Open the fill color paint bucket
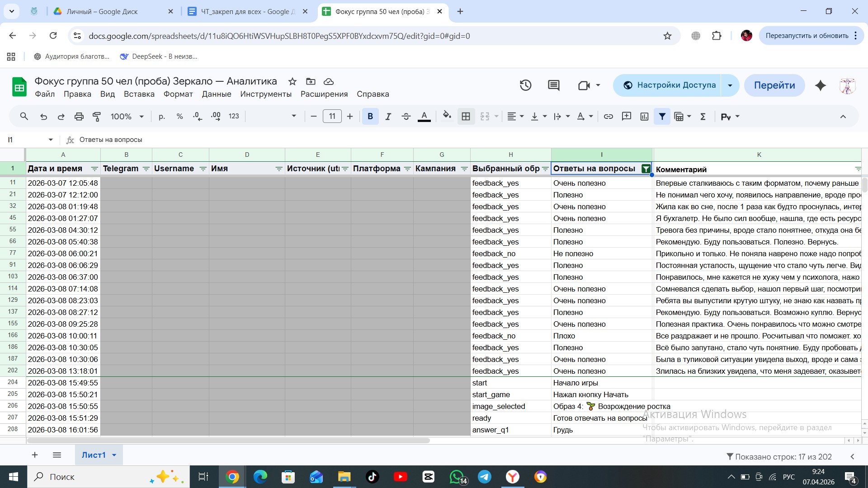Viewport: 868px width, 488px height. [447, 117]
